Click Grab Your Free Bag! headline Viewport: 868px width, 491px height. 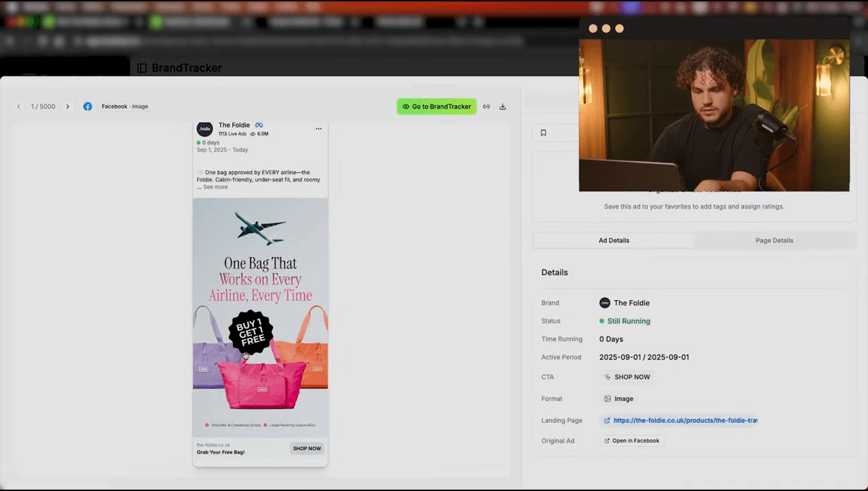(x=221, y=452)
